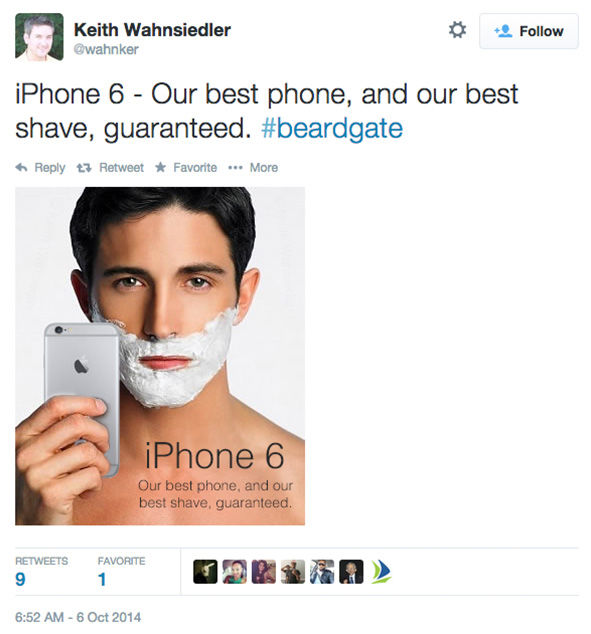The height and width of the screenshot is (634, 591).
Task: Open the gear settings menu
Action: pos(457,30)
